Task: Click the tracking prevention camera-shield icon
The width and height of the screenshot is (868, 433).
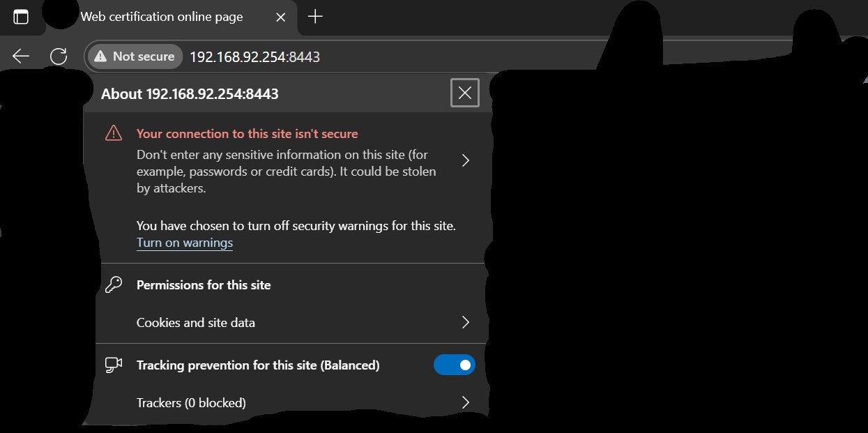Action: coord(114,365)
